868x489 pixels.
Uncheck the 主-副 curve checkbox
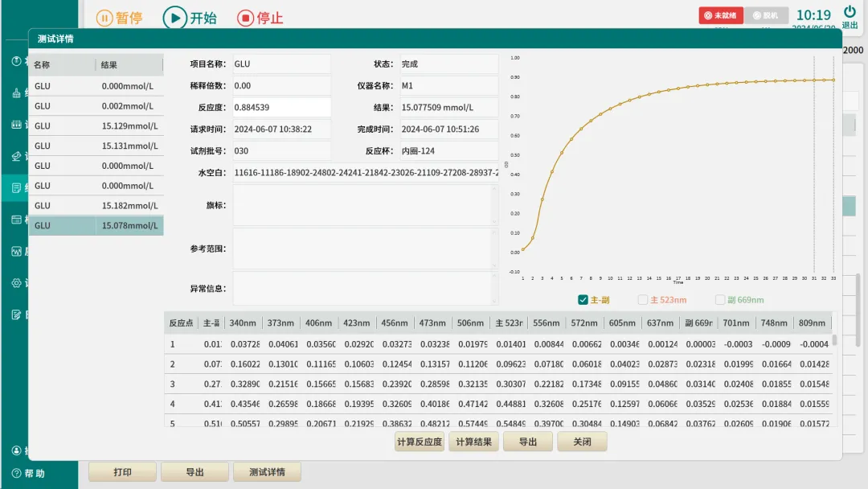coord(583,300)
